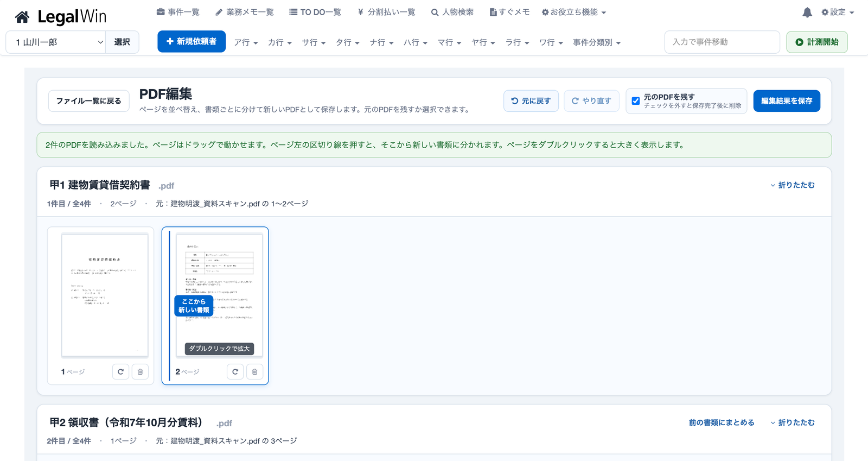Focus the 入力で事件移動 field
This screenshot has width=868, height=461.
coord(722,42)
